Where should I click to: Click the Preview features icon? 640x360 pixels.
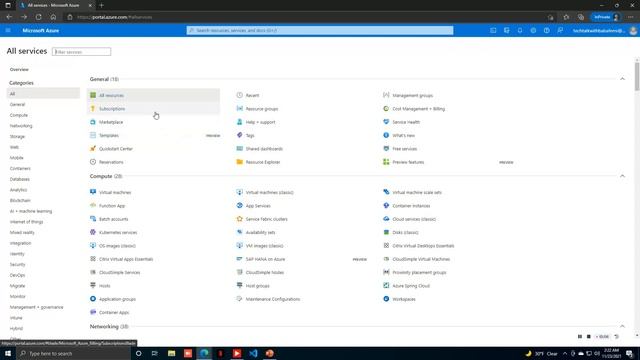pyautogui.click(x=386, y=162)
